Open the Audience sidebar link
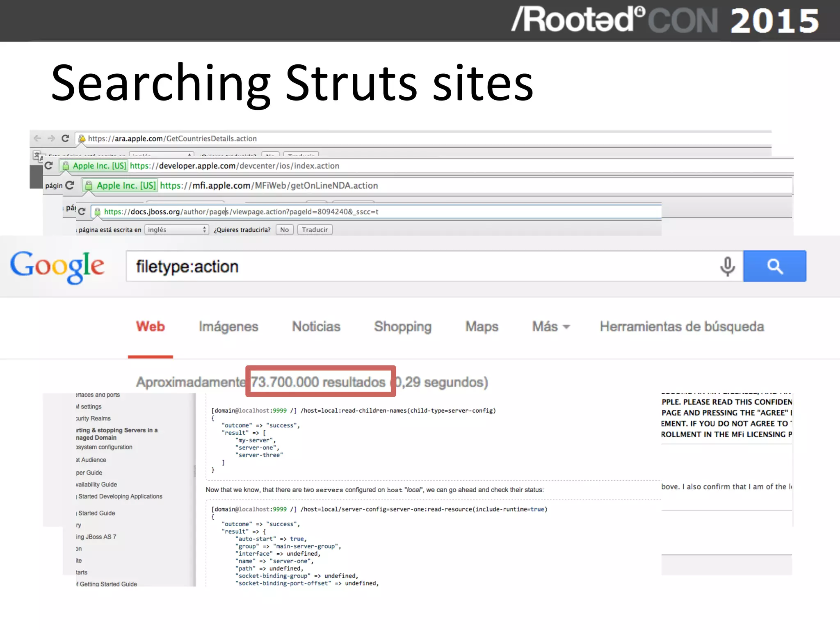Screen dimensions: 840x630 point(91,460)
